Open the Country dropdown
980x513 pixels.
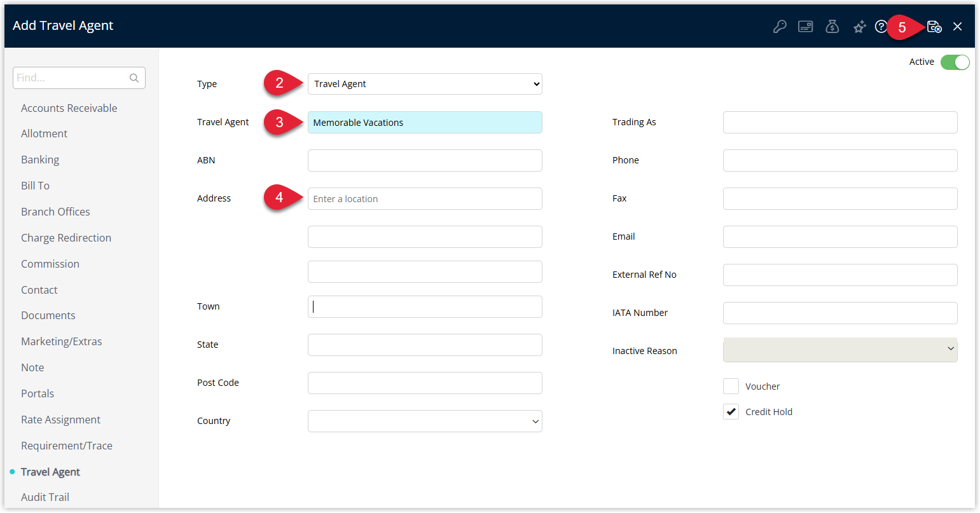point(425,421)
